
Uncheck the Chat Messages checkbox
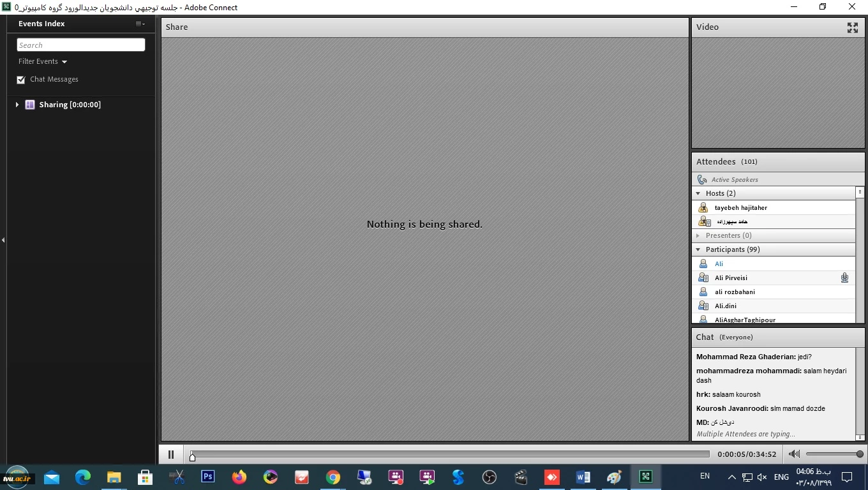(x=21, y=80)
